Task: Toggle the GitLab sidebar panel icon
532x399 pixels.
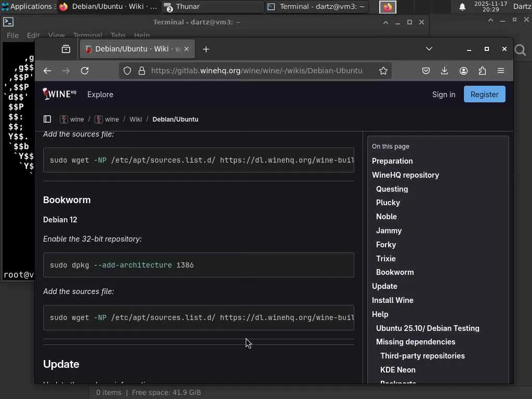Action: tap(47, 119)
